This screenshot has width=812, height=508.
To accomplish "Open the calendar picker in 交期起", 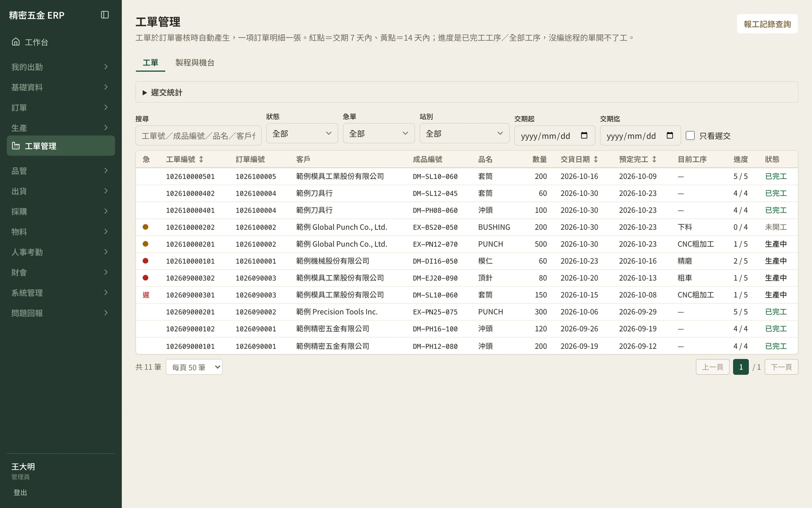I will [x=584, y=135].
